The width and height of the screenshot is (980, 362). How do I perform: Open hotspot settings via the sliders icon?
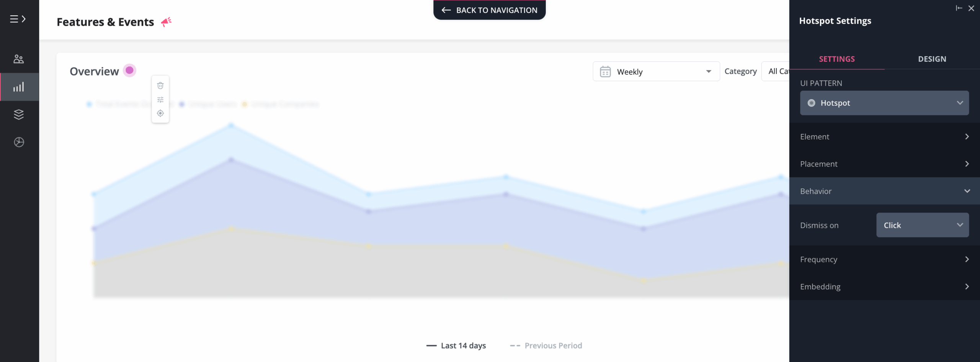pyautogui.click(x=160, y=100)
